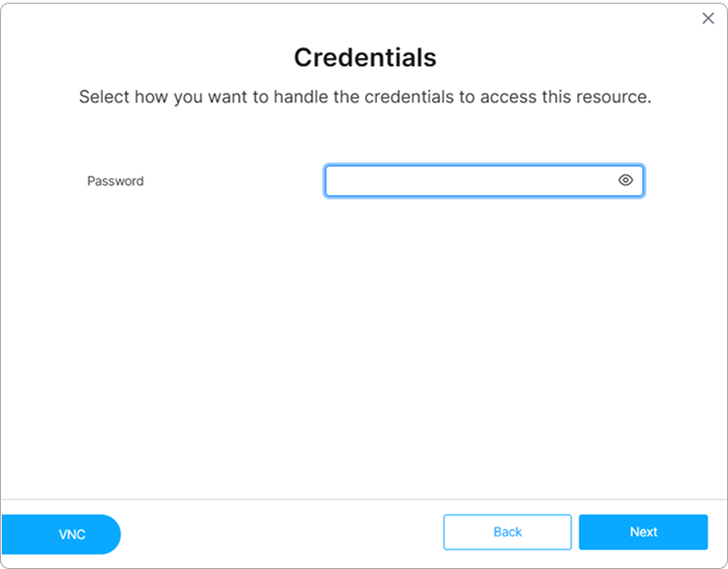
Task: Click the X in the top-right corner
Action: click(x=708, y=18)
